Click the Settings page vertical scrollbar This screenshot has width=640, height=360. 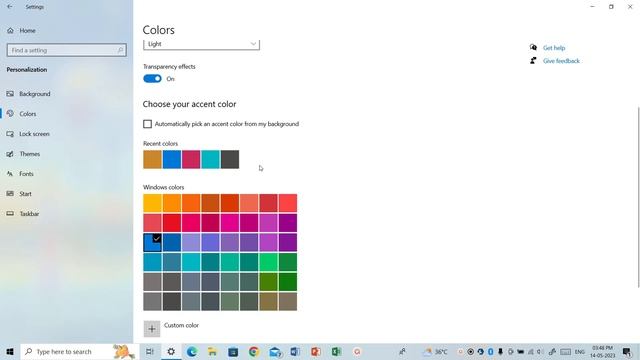[638, 197]
